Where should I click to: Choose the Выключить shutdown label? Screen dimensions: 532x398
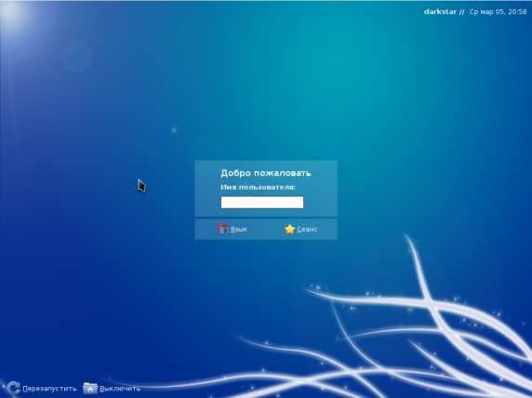[120, 389]
